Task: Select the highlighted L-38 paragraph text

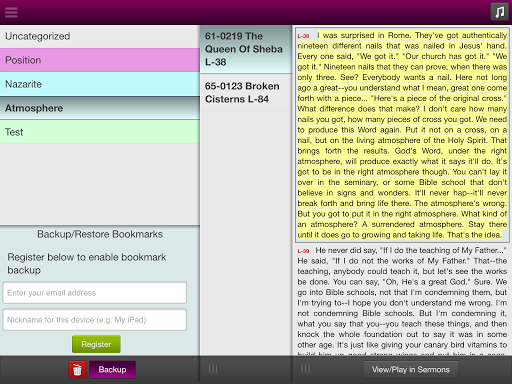Action: tap(402, 135)
